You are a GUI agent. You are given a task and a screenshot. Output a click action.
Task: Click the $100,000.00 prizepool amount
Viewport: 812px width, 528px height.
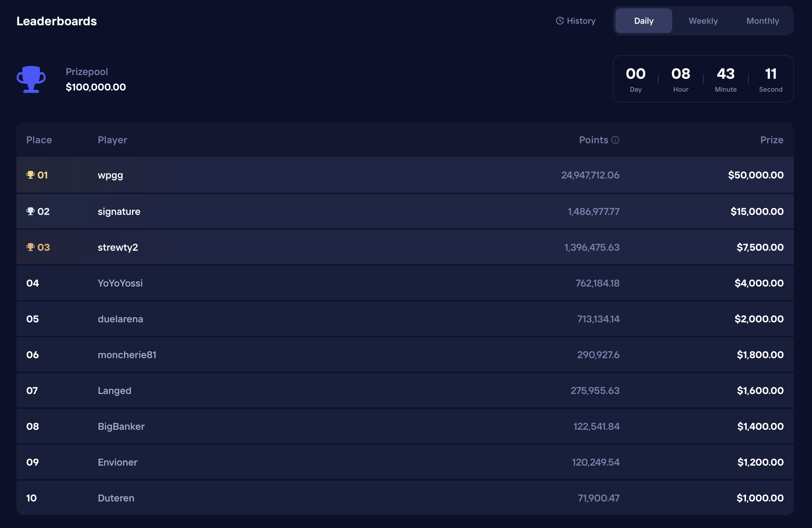coord(96,87)
